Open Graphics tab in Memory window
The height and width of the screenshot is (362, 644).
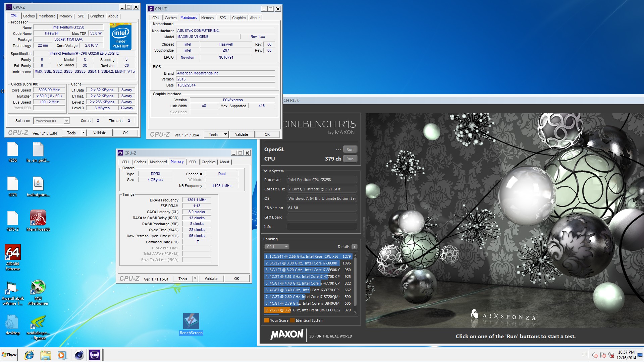[x=208, y=162]
